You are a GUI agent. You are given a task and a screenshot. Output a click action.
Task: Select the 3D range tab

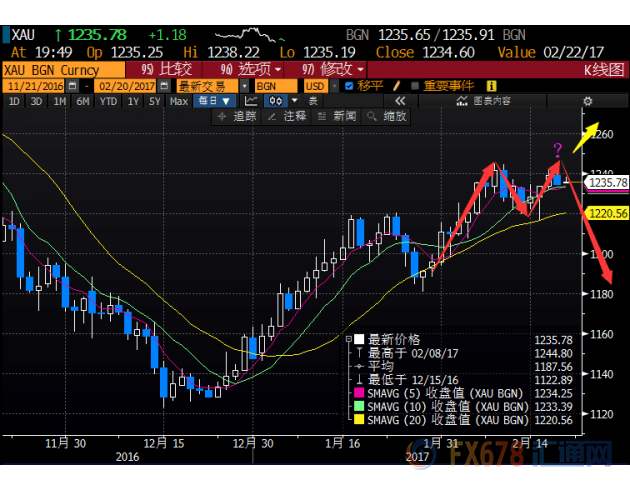pos(37,101)
